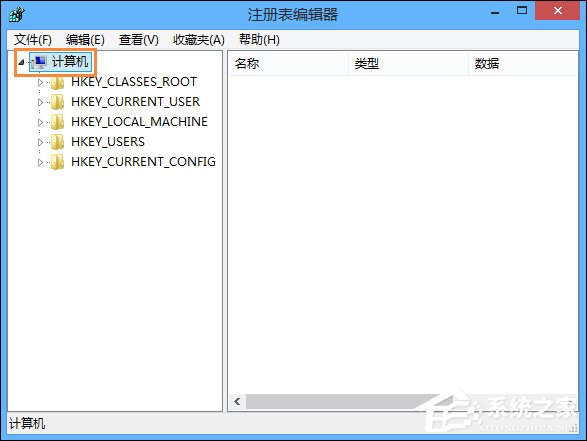Screen dimensions: 587x441
Task: Click the left scroll arrow in values pane
Action: point(237,402)
